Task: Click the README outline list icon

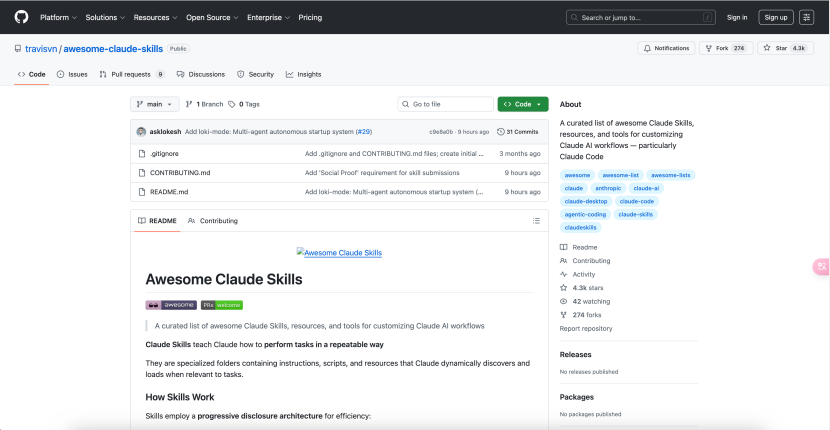Action: (536, 220)
